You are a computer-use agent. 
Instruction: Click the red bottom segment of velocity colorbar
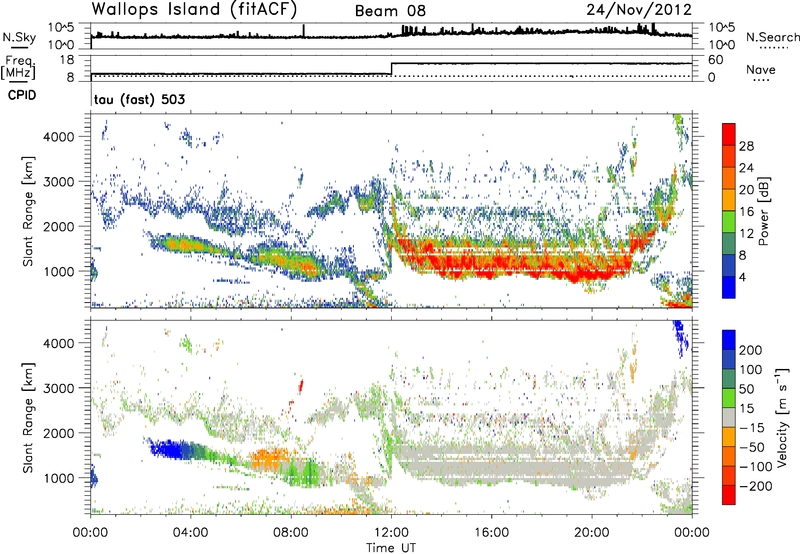click(x=729, y=495)
